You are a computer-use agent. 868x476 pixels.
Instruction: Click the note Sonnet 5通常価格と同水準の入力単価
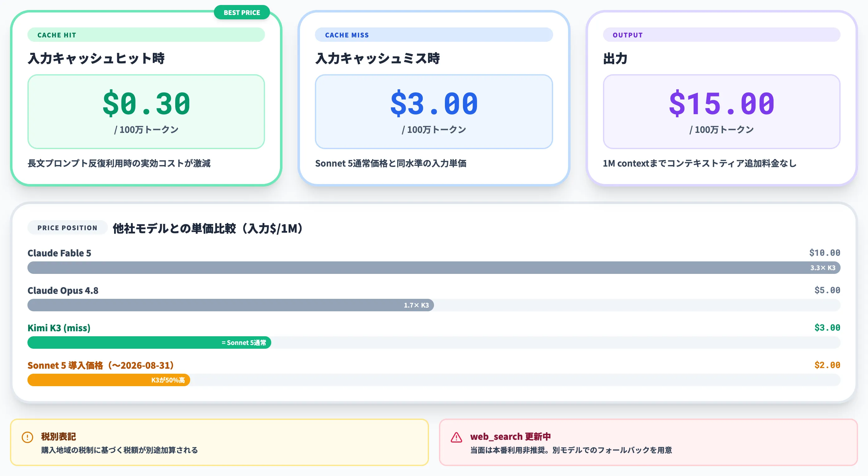[391, 163]
